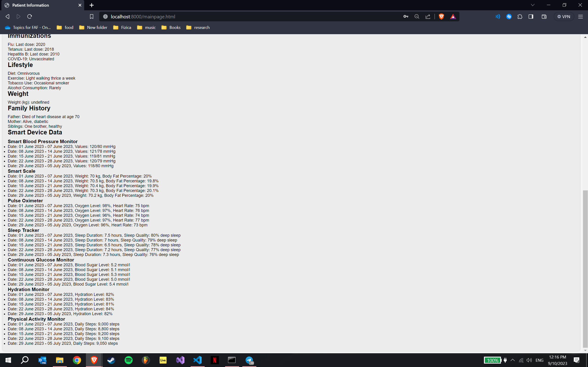Image resolution: width=588 pixels, height=367 pixels.
Task: Toggle the browser sidebar panel
Action: 531,17
